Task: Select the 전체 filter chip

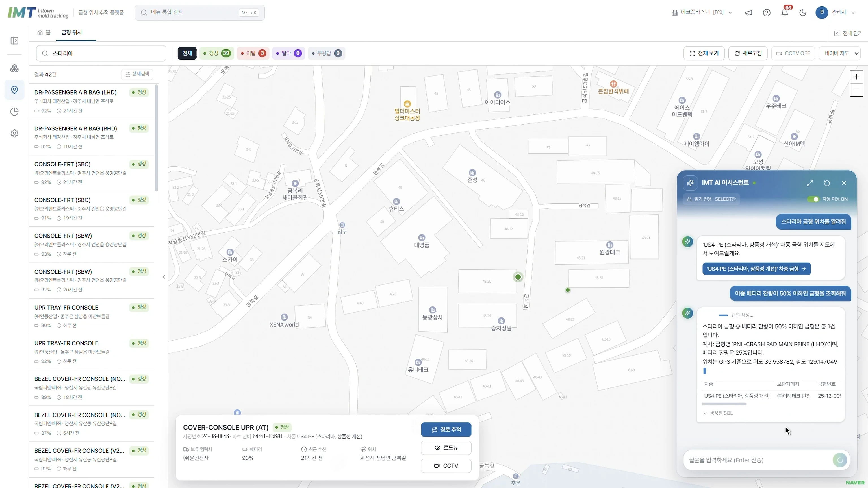Action: pyautogui.click(x=187, y=53)
